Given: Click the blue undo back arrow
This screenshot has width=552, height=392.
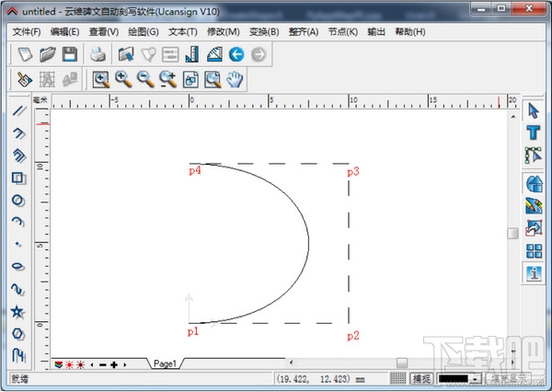Looking at the screenshot, I should [x=236, y=55].
